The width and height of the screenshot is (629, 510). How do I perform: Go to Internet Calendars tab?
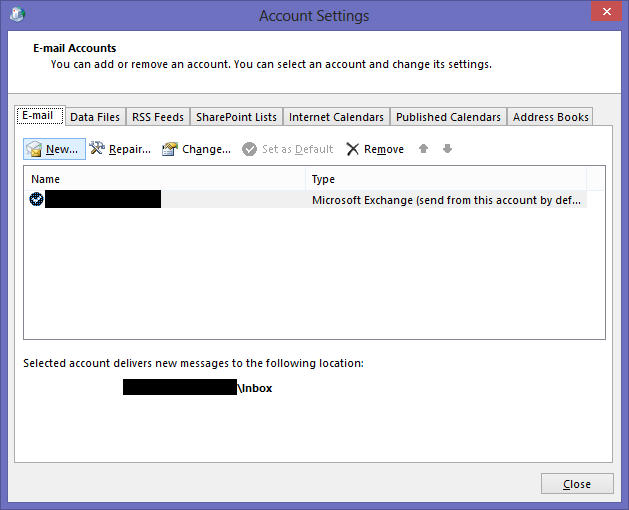pos(336,117)
